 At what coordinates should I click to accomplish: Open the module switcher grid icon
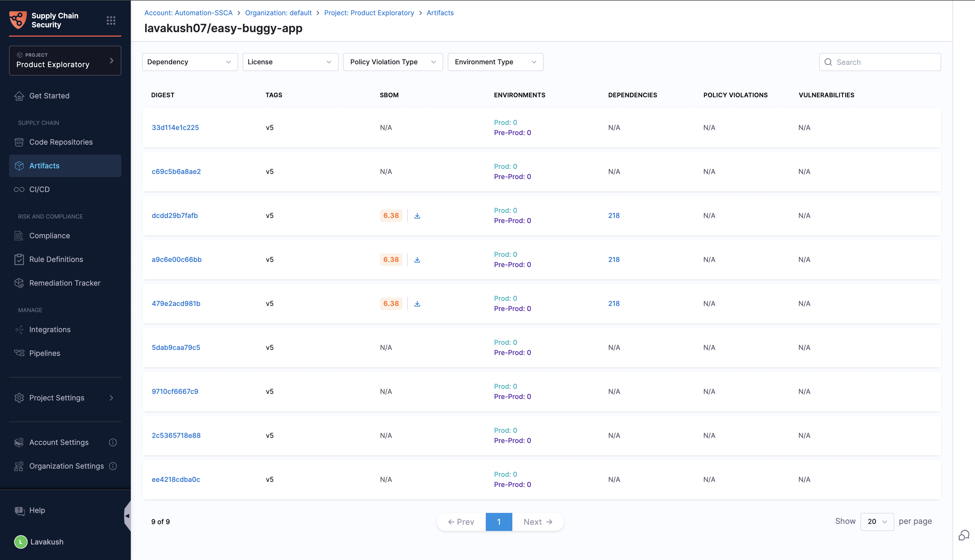(111, 20)
